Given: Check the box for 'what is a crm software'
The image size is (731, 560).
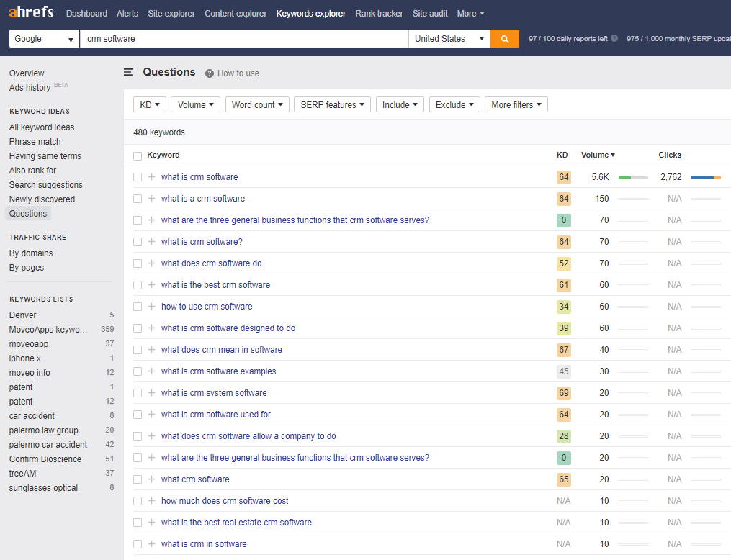Looking at the screenshot, I should 138,199.
